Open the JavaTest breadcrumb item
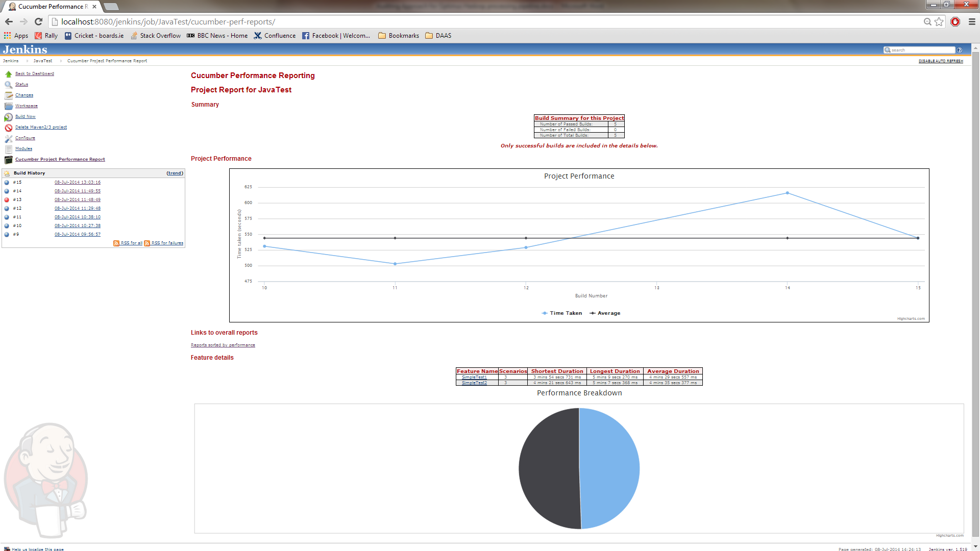Screen dimensions: 980x551 (43, 61)
